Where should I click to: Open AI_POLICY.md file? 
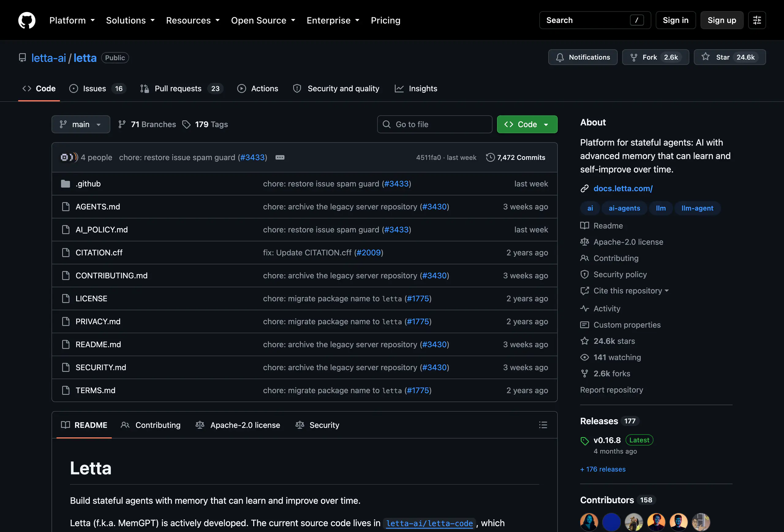[102, 230]
